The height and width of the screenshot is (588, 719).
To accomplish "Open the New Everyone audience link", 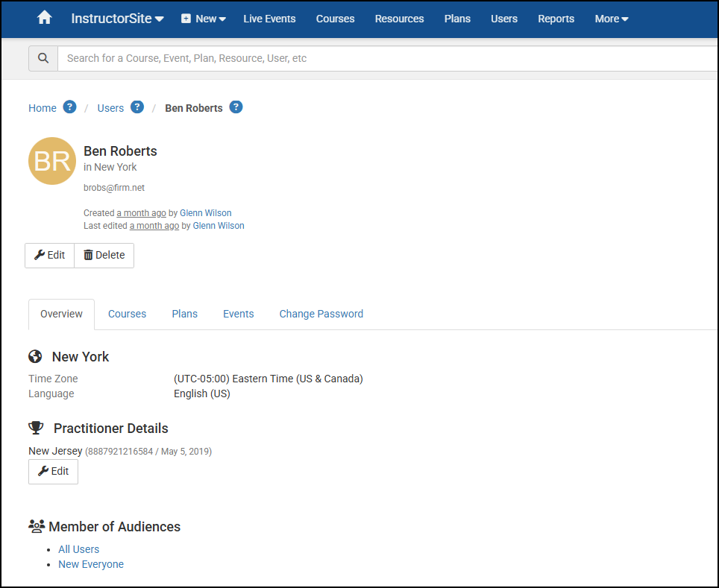I will pyautogui.click(x=91, y=564).
